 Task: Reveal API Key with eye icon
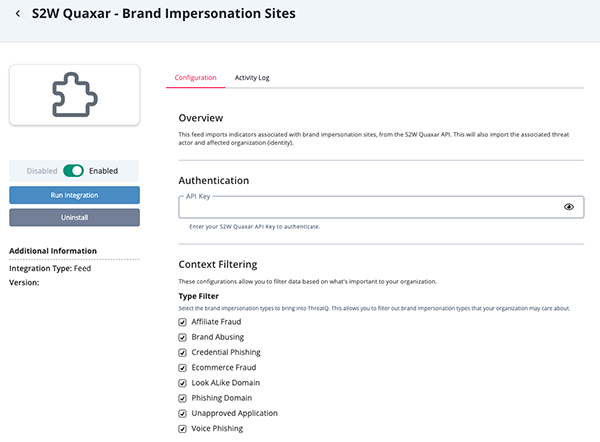[x=569, y=207]
